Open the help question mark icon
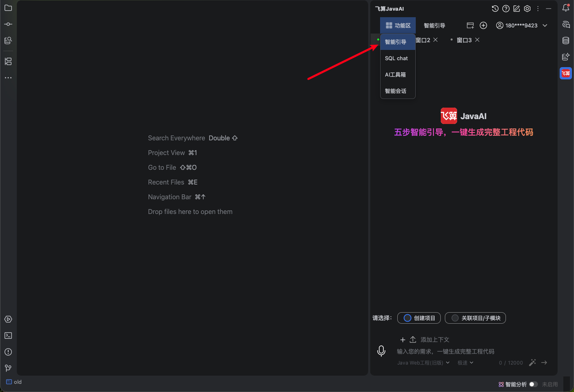This screenshot has width=574, height=392. pyautogui.click(x=506, y=9)
